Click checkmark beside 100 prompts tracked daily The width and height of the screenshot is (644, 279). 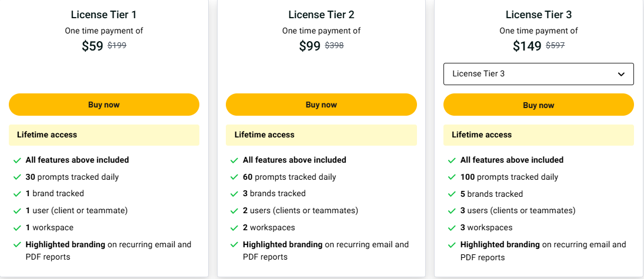(x=452, y=177)
